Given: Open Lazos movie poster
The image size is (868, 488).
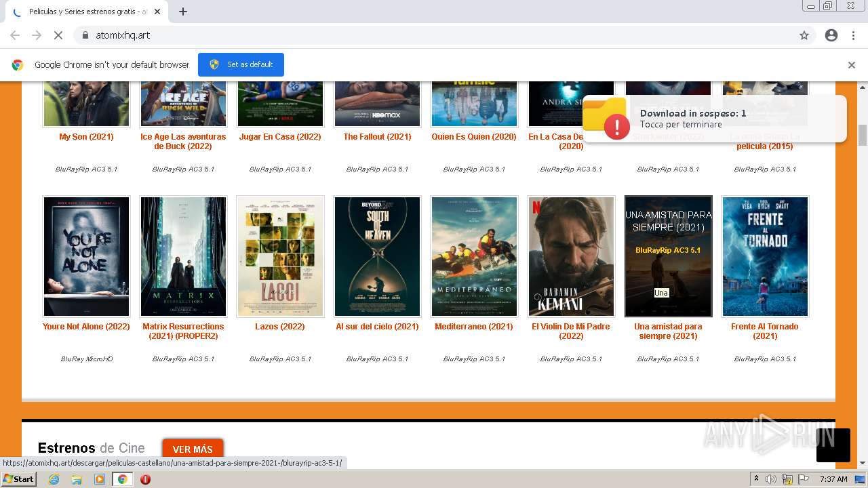Looking at the screenshot, I should click(280, 257).
